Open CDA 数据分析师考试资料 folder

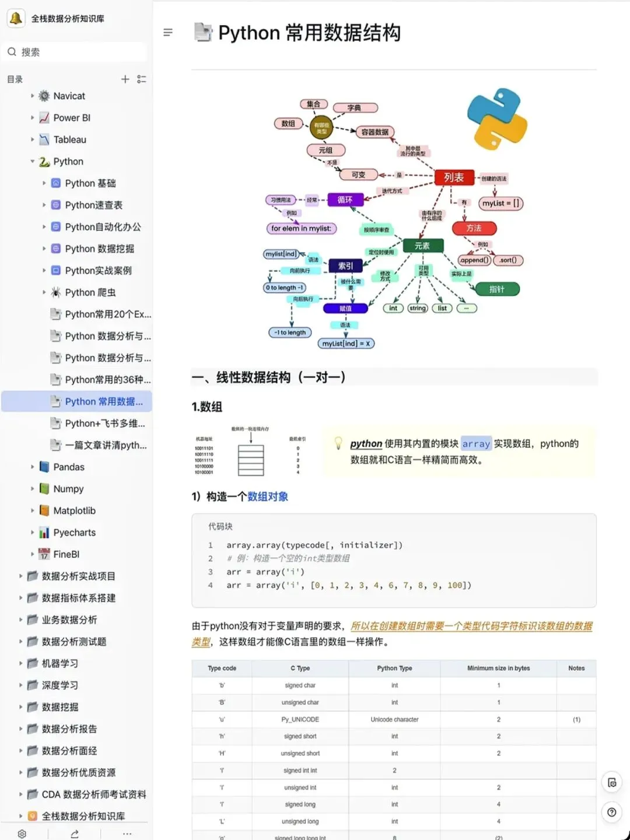point(94,794)
